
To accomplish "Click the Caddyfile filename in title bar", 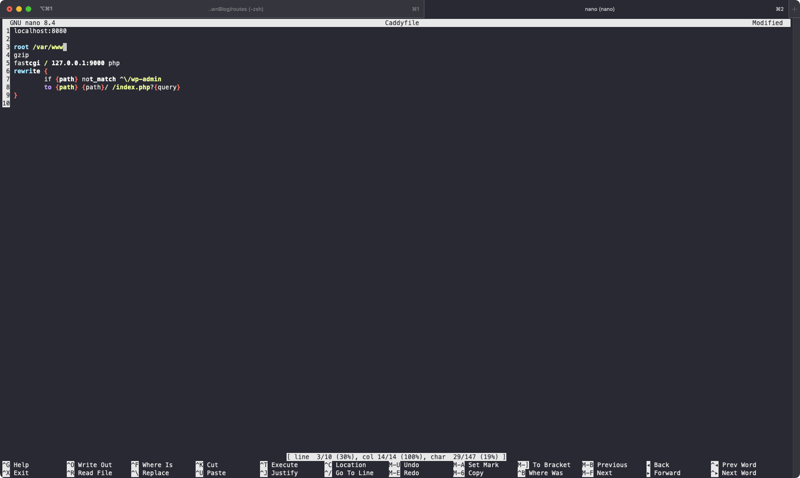I will pos(402,23).
